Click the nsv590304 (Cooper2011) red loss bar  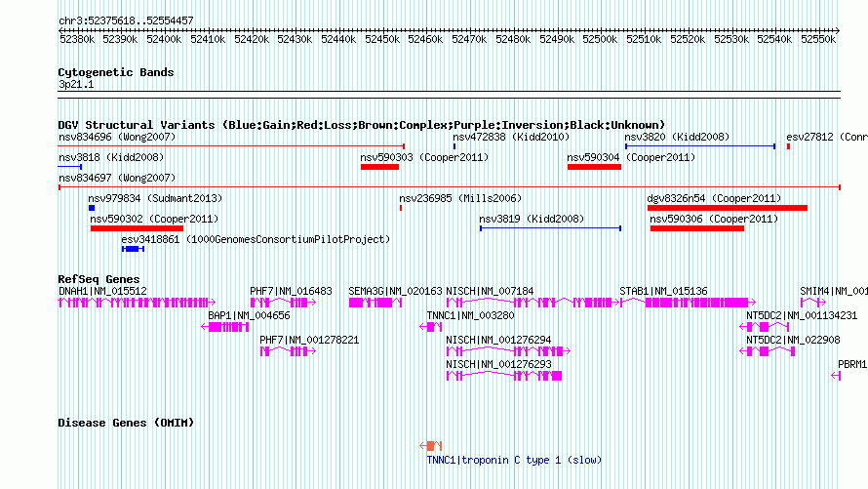pyautogui.click(x=594, y=167)
